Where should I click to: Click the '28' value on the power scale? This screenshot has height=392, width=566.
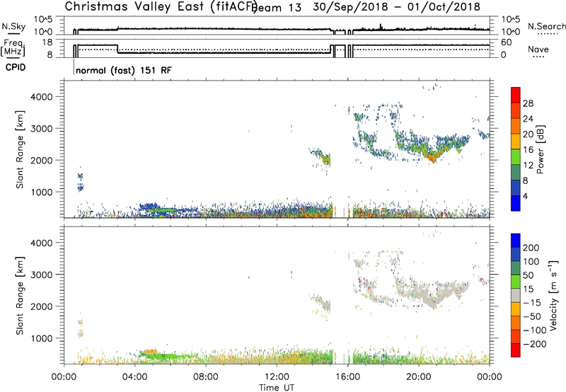coord(528,103)
